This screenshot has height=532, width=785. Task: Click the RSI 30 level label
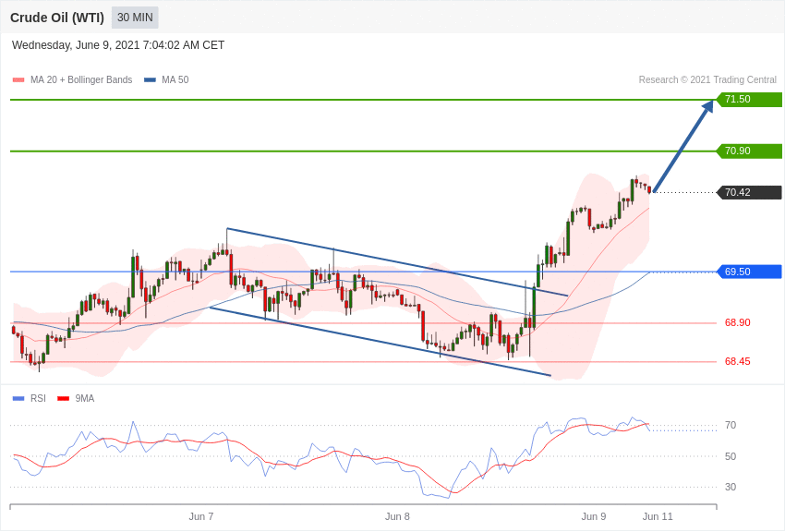731,487
